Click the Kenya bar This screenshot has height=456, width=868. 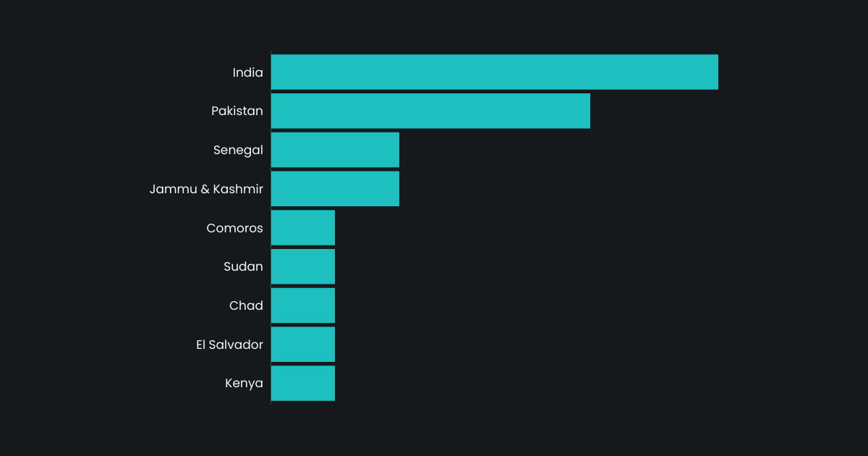[303, 383]
